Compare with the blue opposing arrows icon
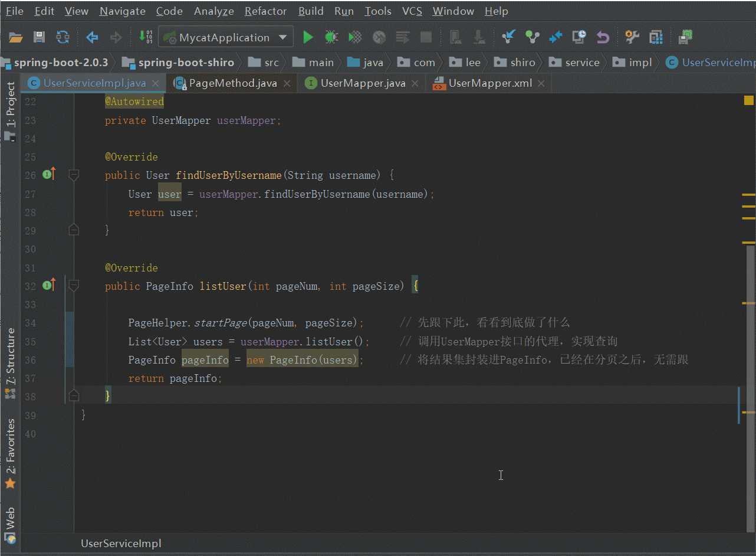 (556, 38)
